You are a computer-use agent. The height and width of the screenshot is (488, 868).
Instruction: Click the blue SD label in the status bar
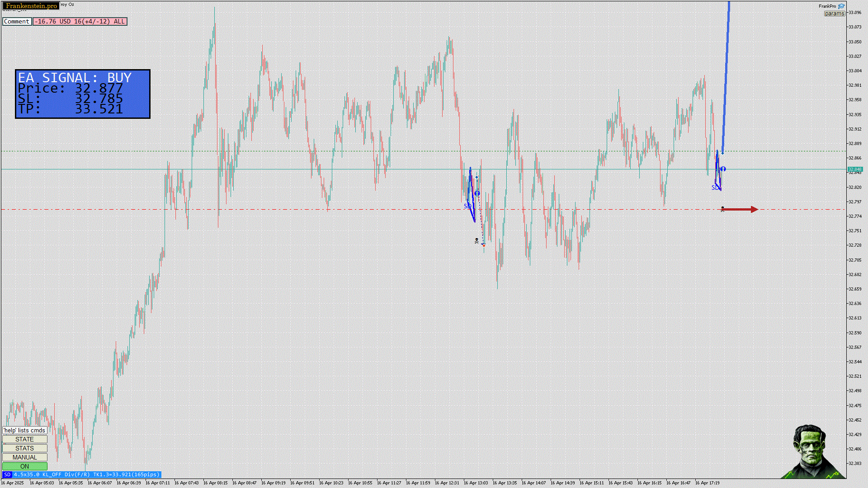[7, 474]
